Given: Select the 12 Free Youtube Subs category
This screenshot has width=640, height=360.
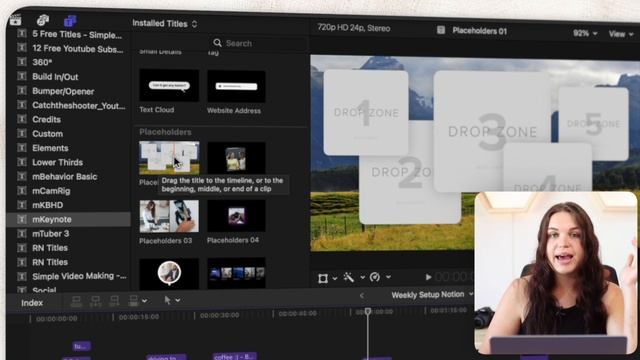Looking at the screenshot, I should (x=78, y=49).
